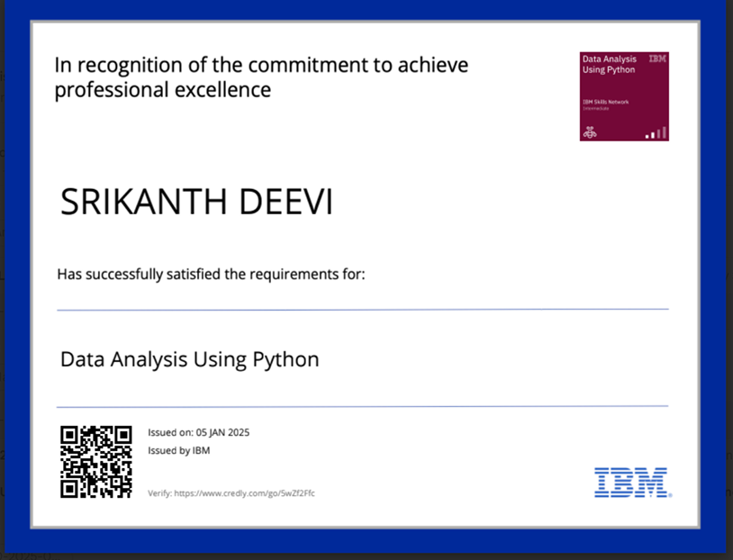Click the small IBM logo on the badge
This screenshot has height=560, width=733.
coord(657,59)
